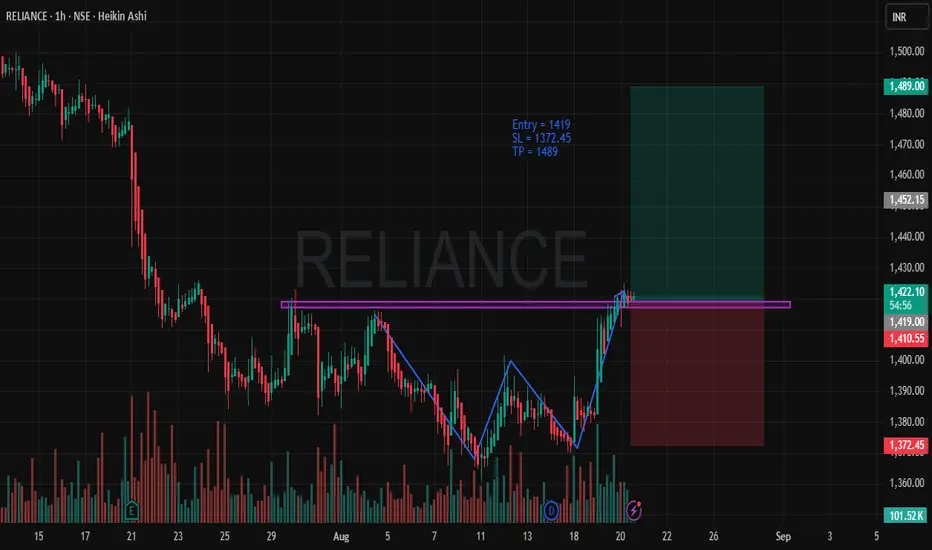Select the purple resistance rectangle
Viewport: 932px width, 550px height.
pos(535,304)
